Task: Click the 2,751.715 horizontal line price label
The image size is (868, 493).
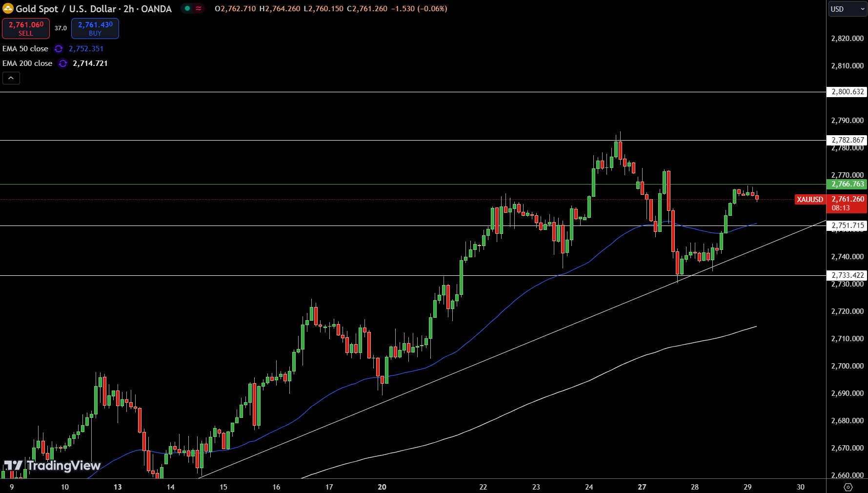Action: click(x=847, y=226)
